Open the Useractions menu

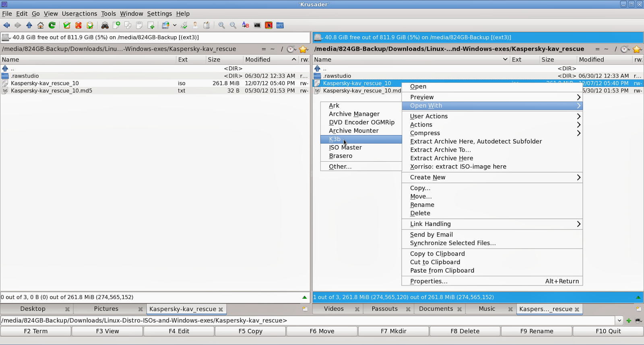(x=79, y=14)
